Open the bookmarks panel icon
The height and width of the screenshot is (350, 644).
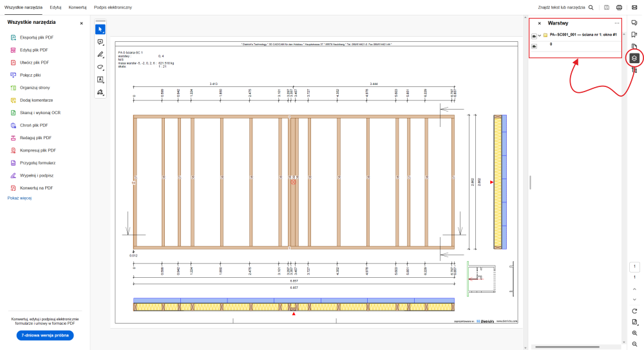click(634, 35)
